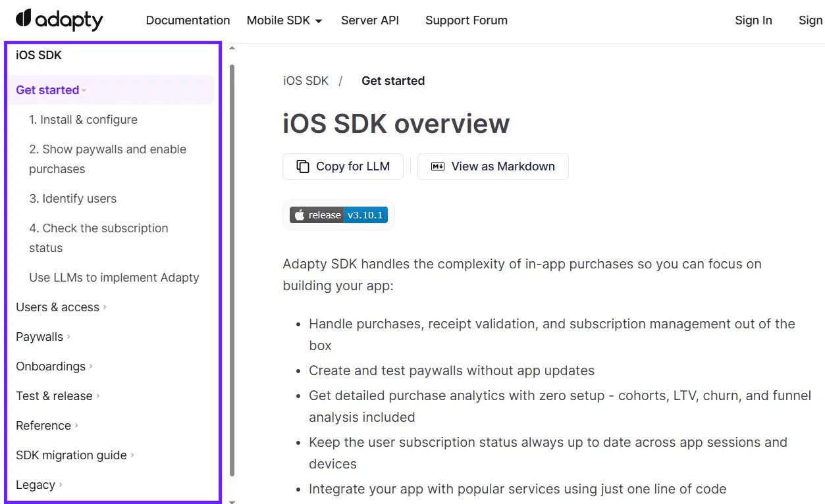This screenshot has height=504, width=825.
Task: Open 1. Install & configure page
Action: pos(83,120)
